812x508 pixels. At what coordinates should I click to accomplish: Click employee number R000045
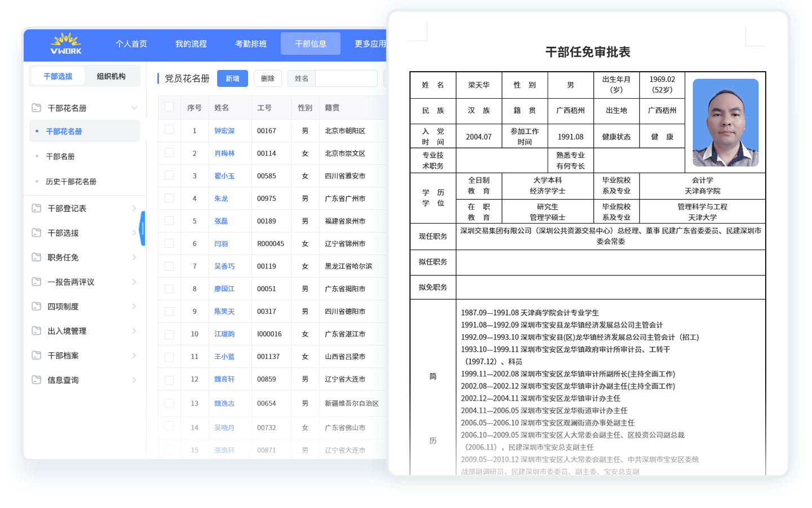click(x=271, y=243)
